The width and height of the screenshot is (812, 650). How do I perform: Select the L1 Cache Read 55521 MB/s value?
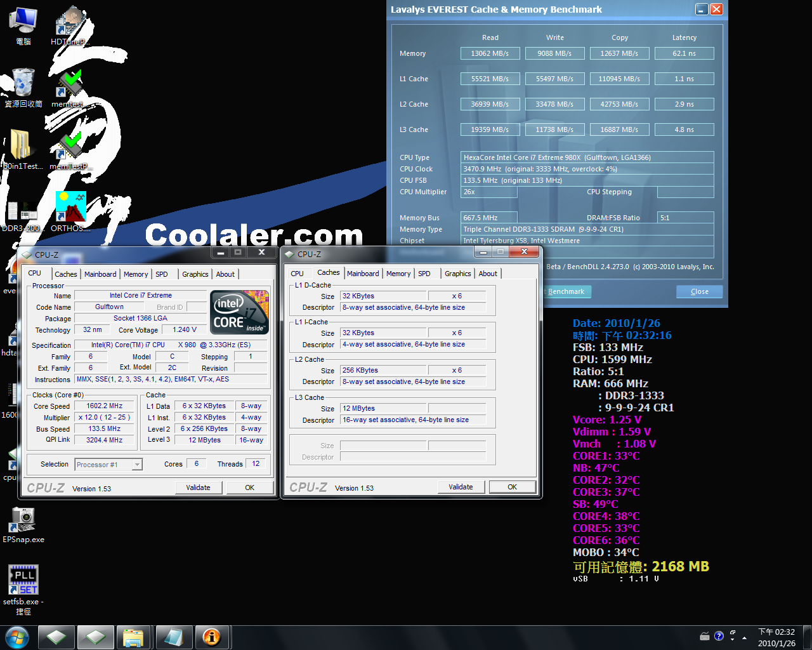tap(490, 79)
